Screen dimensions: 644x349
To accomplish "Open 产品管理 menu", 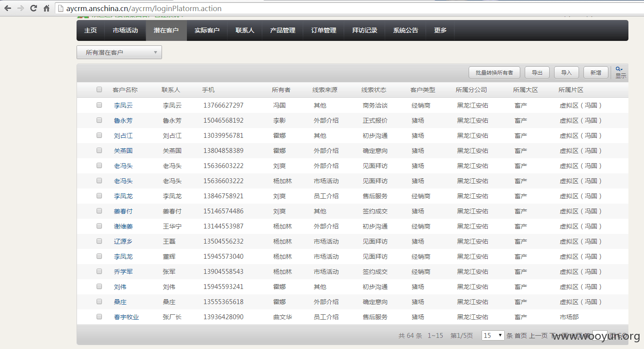I will (283, 30).
